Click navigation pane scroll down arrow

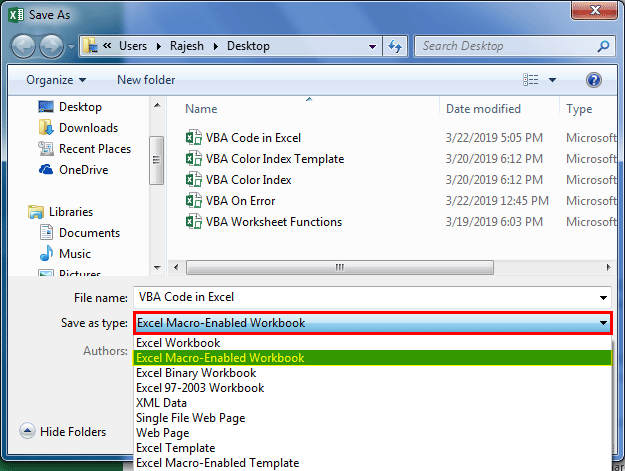coord(157,268)
